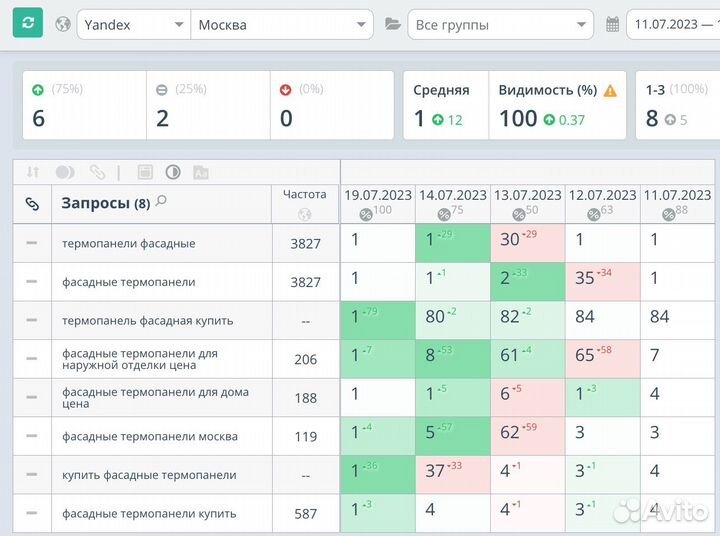Click the red down-arrow dropped positions icon
Viewport: 720px width, 536px height.
tap(286, 90)
